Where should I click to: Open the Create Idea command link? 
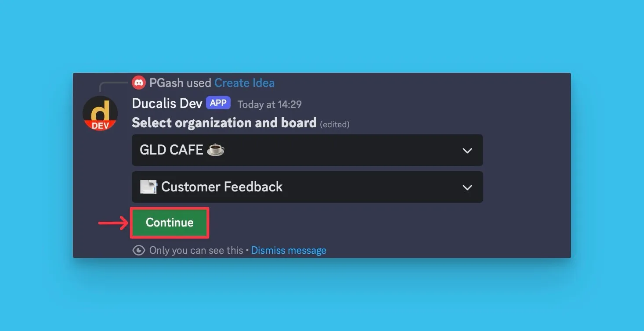244,83
